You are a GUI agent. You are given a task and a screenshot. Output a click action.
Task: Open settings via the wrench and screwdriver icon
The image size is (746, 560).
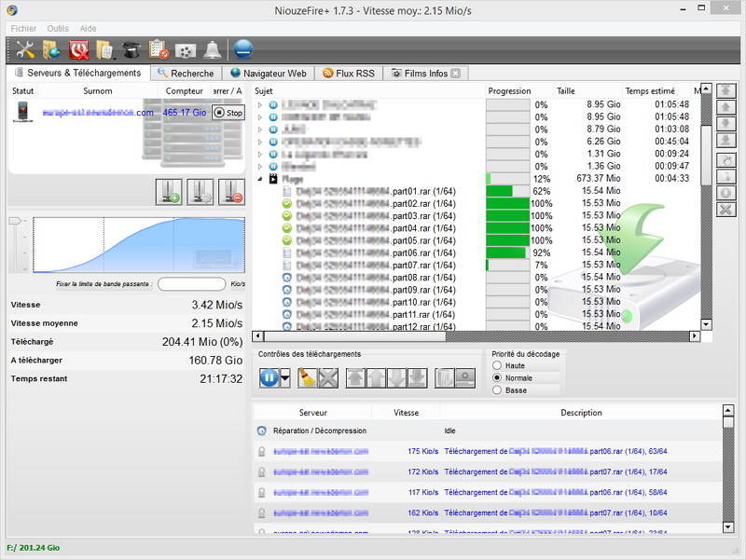25,50
